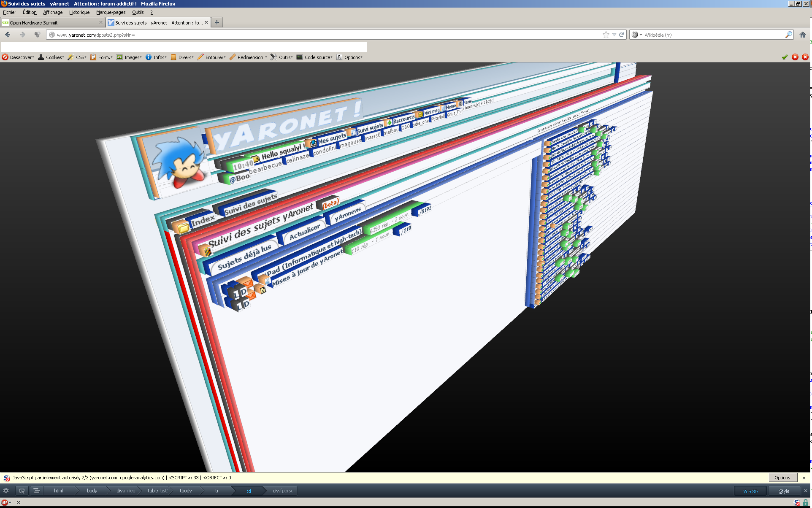Click the NoScript Options button
Image resolution: width=812 pixels, height=508 pixels.
click(782, 478)
